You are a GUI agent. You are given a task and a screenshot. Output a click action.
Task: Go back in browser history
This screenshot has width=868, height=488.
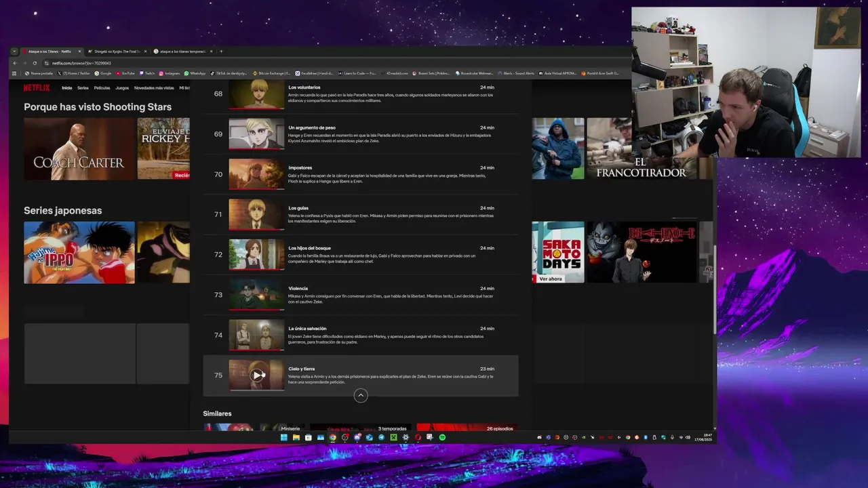pyautogui.click(x=15, y=63)
